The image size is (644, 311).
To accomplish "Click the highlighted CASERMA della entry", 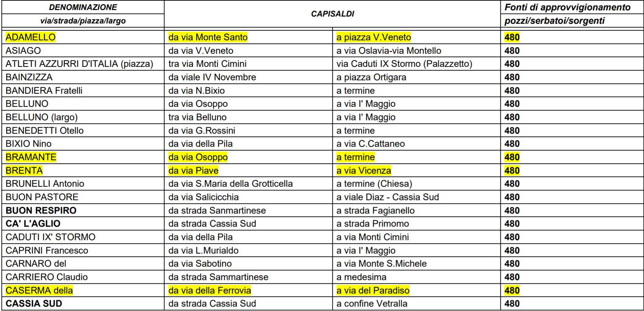I will click(39, 290).
